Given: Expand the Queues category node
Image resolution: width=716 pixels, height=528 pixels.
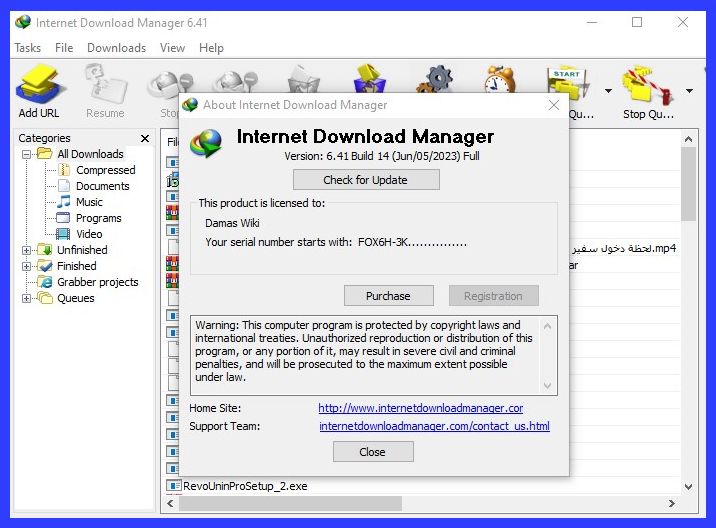Looking at the screenshot, I should 26,298.
